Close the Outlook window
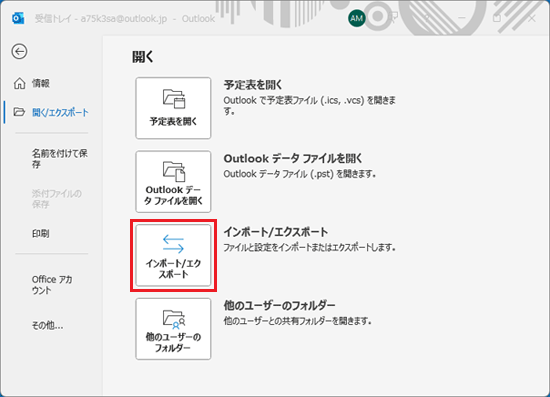 coord(532,18)
